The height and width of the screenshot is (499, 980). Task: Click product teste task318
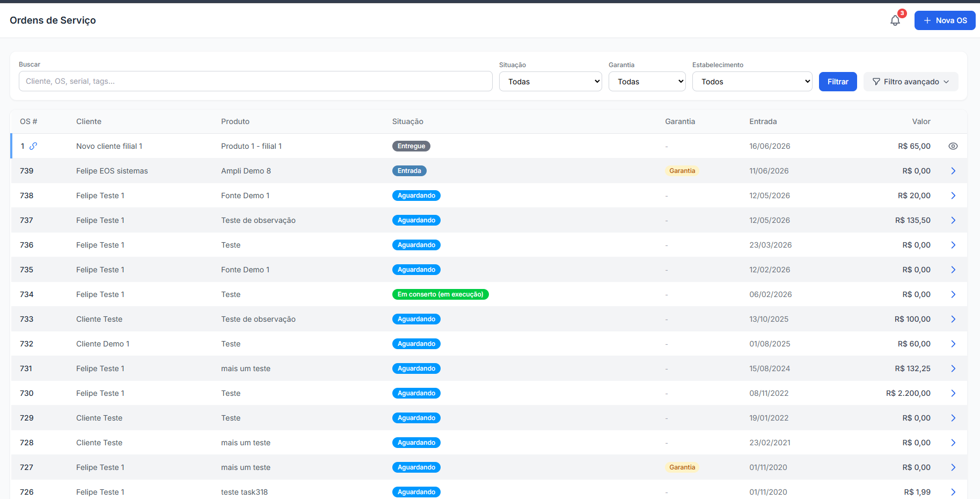pos(244,492)
